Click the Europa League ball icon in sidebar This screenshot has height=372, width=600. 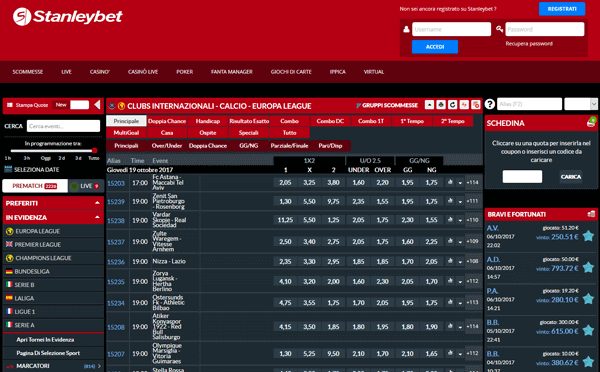click(10, 231)
